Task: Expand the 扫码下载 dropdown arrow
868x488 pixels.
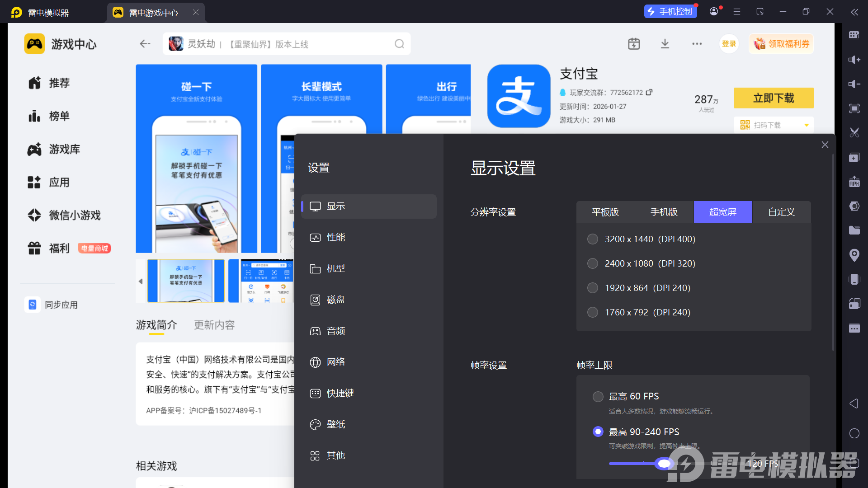Action: [806, 125]
